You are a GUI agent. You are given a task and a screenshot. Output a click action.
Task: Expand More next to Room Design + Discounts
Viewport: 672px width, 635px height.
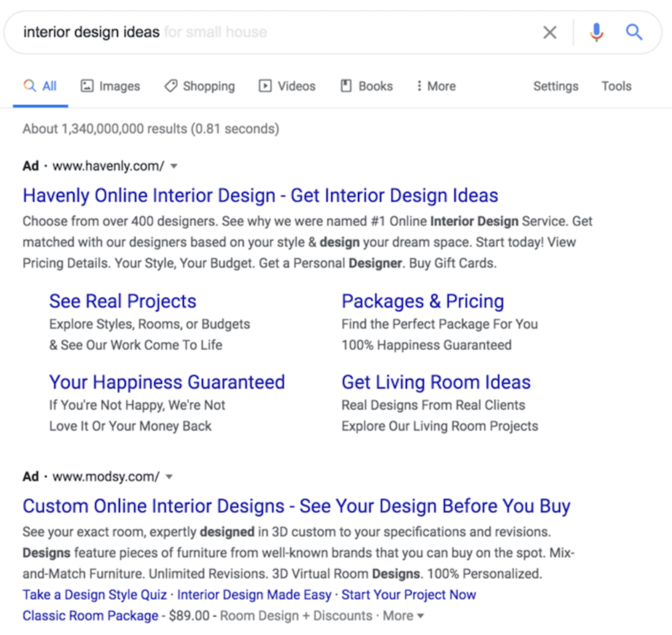pos(403,616)
